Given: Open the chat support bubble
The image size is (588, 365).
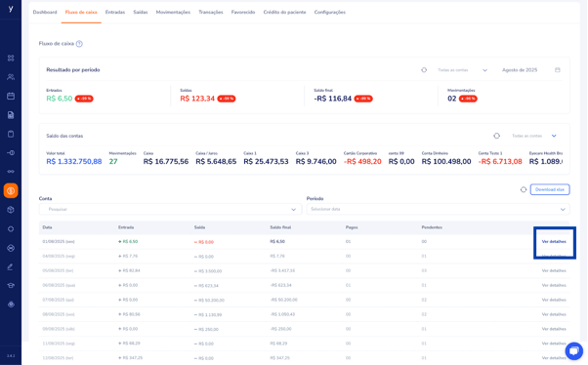Looking at the screenshot, I should click(574, 351).
